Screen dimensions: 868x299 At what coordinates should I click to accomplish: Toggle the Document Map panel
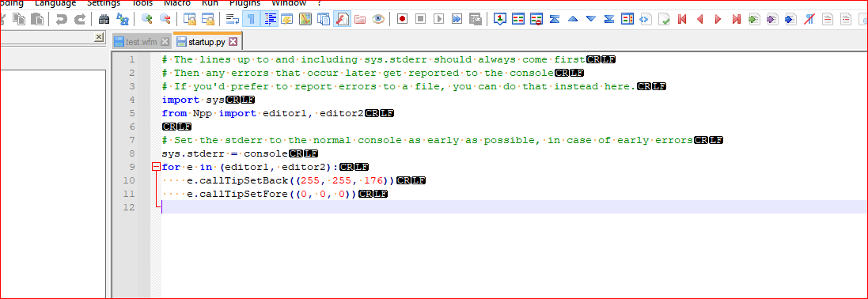(x=305, y=19)
